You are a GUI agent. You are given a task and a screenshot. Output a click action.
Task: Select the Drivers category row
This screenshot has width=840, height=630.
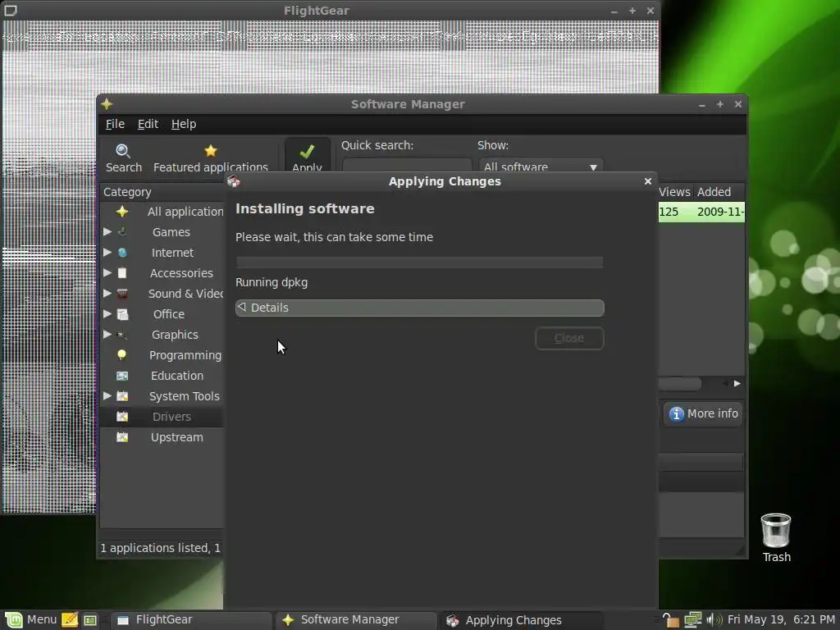[162, 417]
